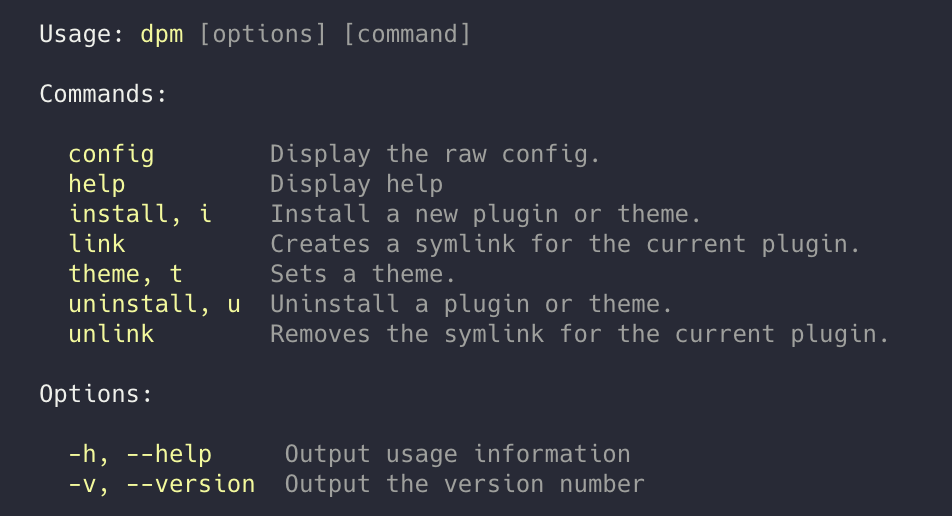This screenshot has width=952, height=516.
Task: Click the 'Commands:' heading
Action: (x=103, y=94)
